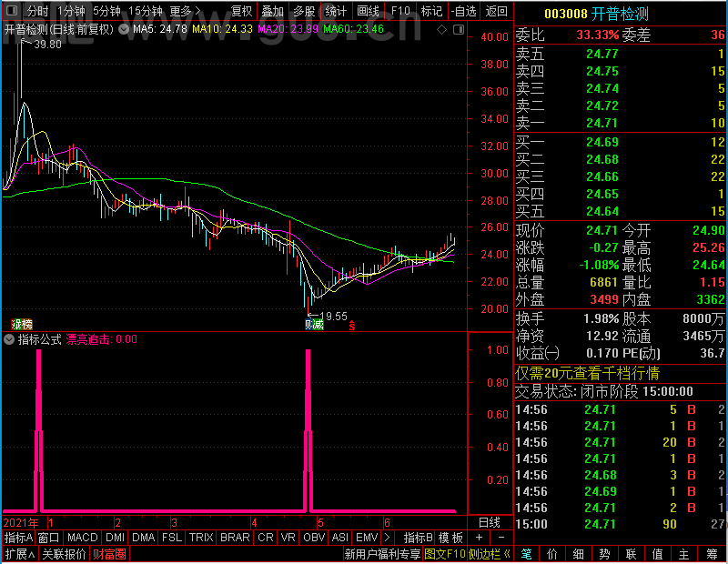Select the 15分钟 period

[x=145, y=11]
